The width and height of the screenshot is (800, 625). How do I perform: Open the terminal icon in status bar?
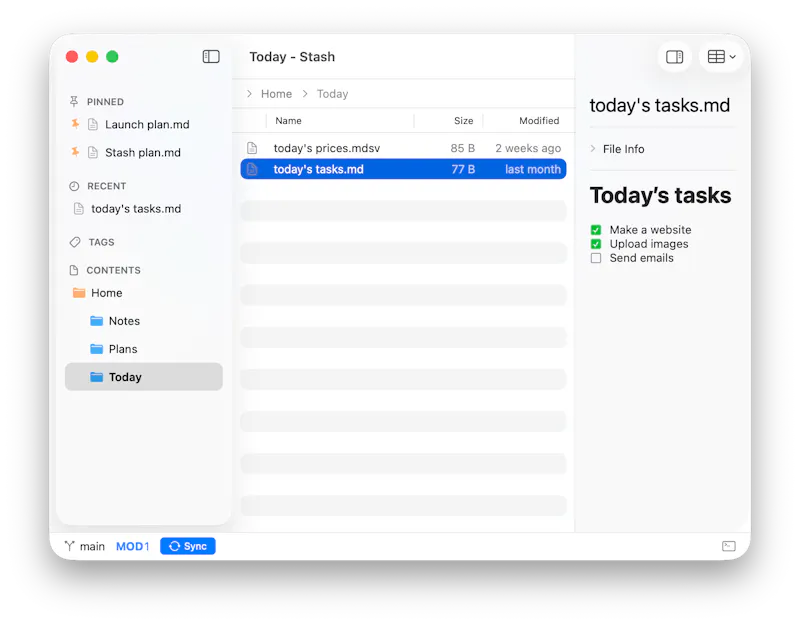coord(729,546)
